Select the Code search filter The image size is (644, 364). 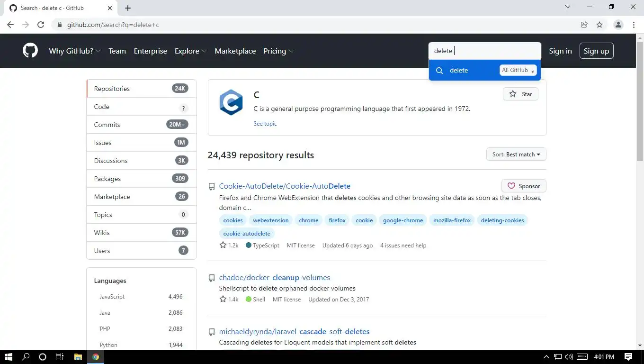coord(141,107)
